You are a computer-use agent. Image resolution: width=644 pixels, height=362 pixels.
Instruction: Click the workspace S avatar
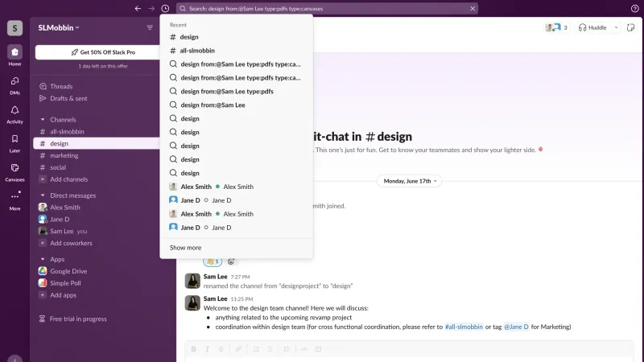[x=14, y=28]
